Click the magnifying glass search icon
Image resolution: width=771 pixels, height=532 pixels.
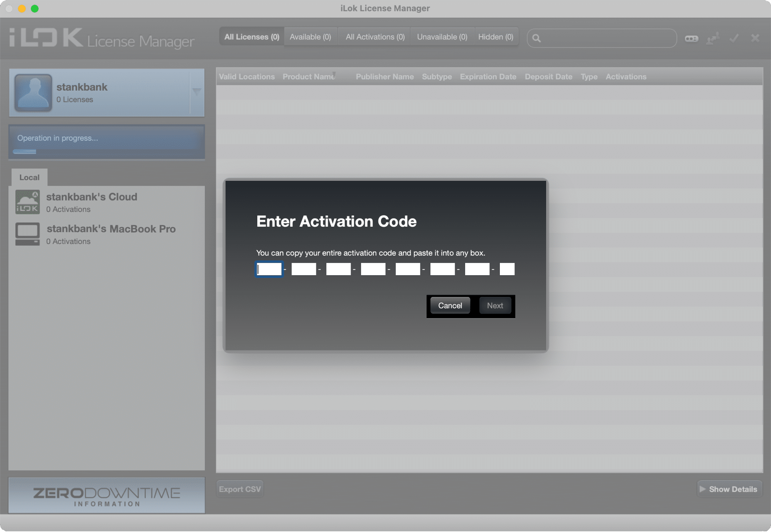[536, 38]
